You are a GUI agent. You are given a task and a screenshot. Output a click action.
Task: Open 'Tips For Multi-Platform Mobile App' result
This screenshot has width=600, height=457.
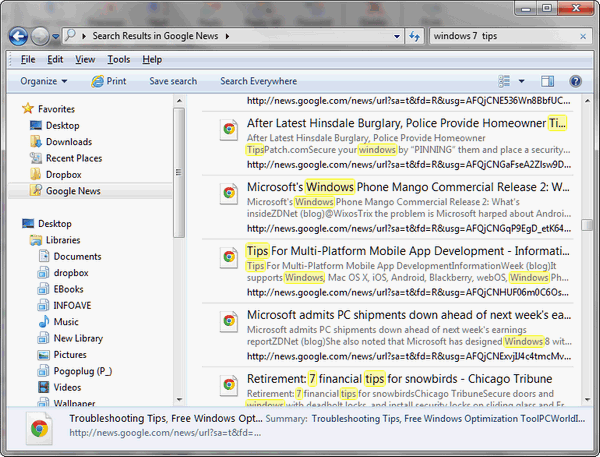pos(408,251)
